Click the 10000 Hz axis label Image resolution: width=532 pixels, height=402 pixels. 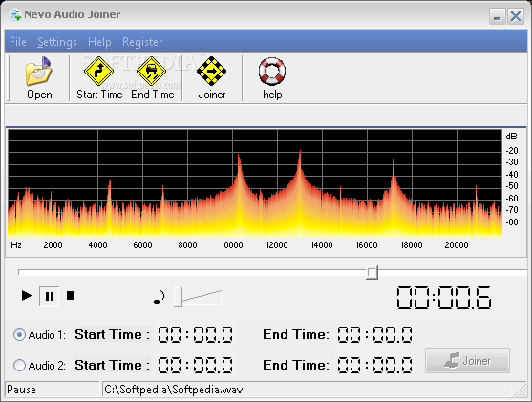[x=232, y=245]
